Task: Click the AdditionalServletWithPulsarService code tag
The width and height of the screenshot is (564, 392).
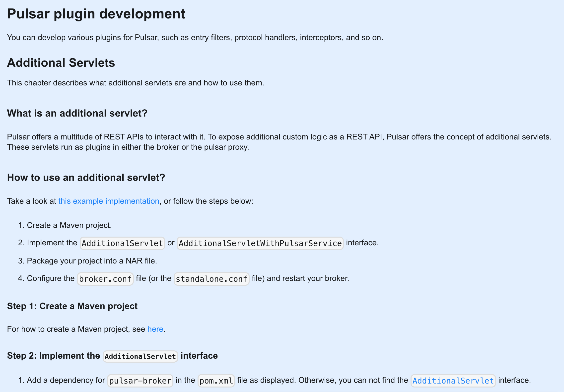Action: tap(260, 243)
